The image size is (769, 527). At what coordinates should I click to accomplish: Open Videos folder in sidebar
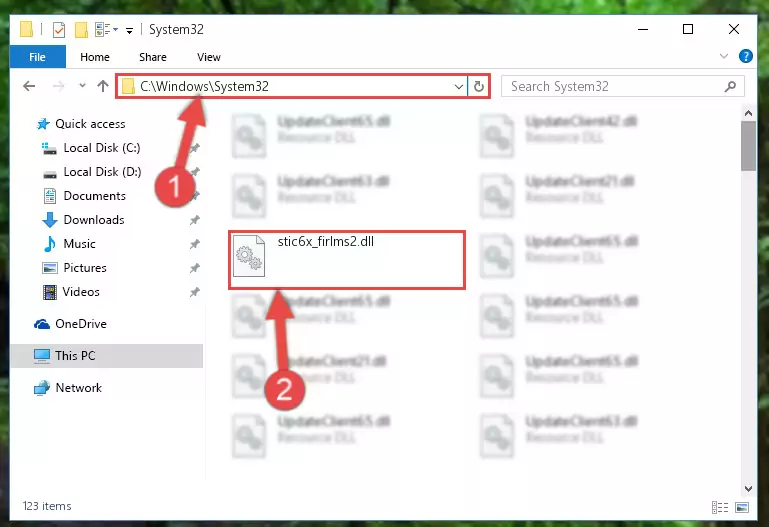pos(81,292)
